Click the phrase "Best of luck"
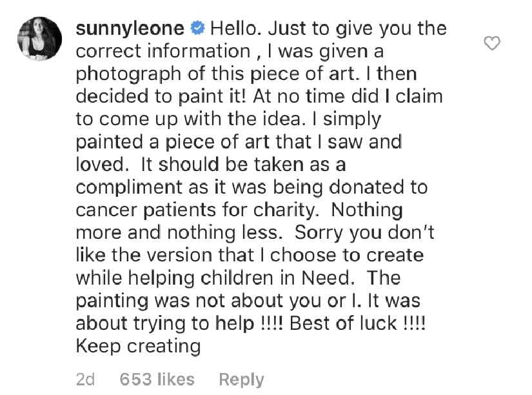The height and width of the screenshot is (395, 532). pos(344,323)
